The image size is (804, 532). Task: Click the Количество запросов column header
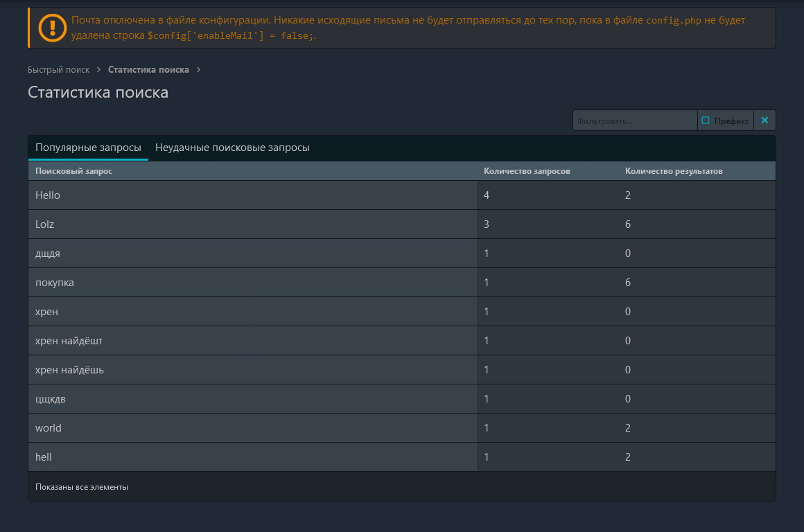coord(527,171)
